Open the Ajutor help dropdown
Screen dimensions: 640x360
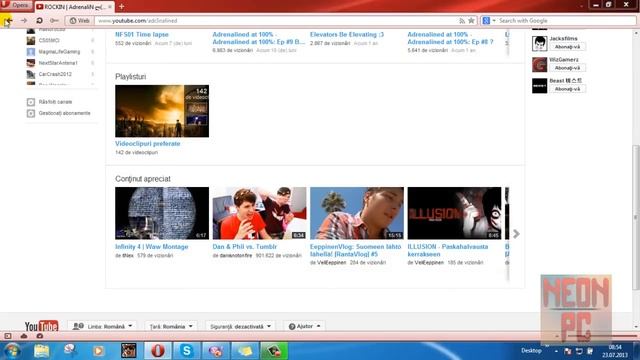coord(304,327)
